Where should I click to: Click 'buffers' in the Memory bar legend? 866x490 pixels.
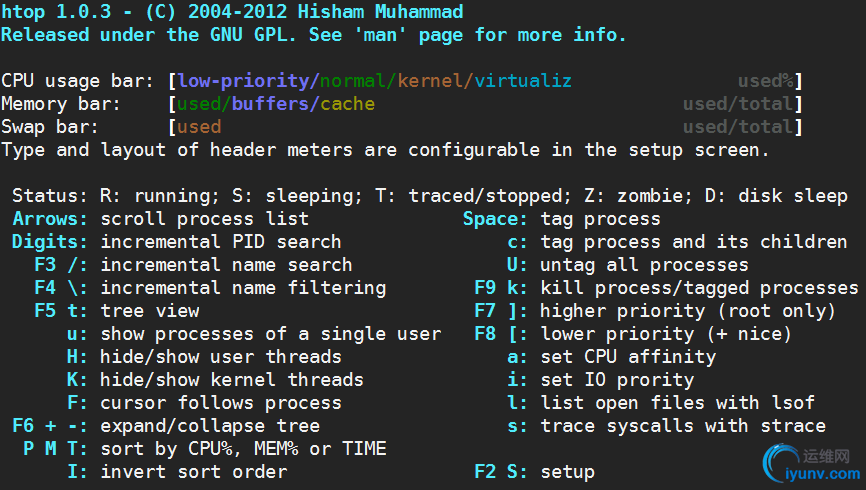click(271, 104)
